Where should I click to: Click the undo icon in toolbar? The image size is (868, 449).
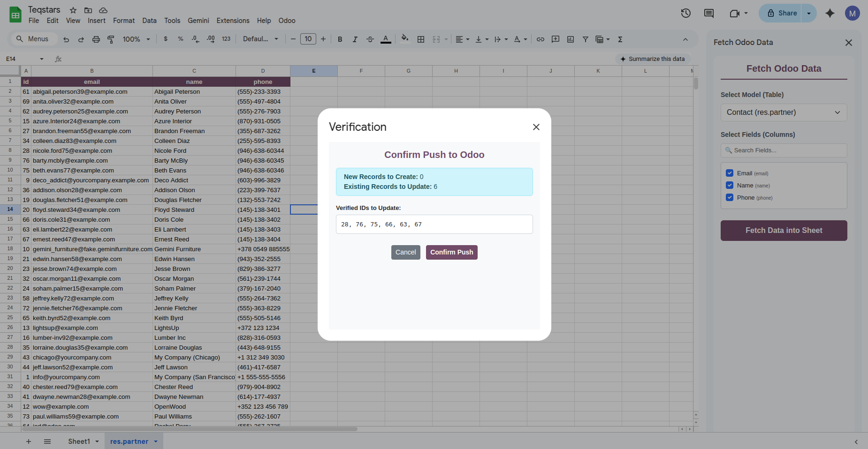tap(66, 39)
